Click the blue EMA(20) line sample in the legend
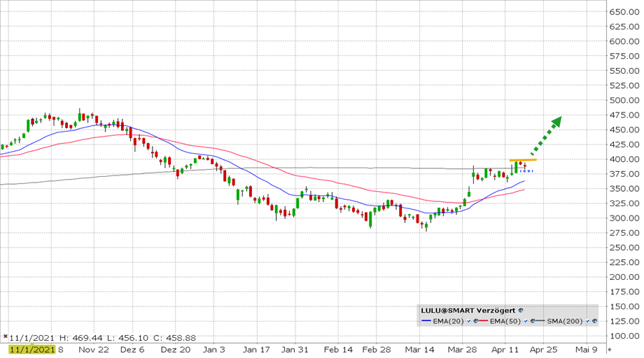The image size is (644, 358). (426, 321)
